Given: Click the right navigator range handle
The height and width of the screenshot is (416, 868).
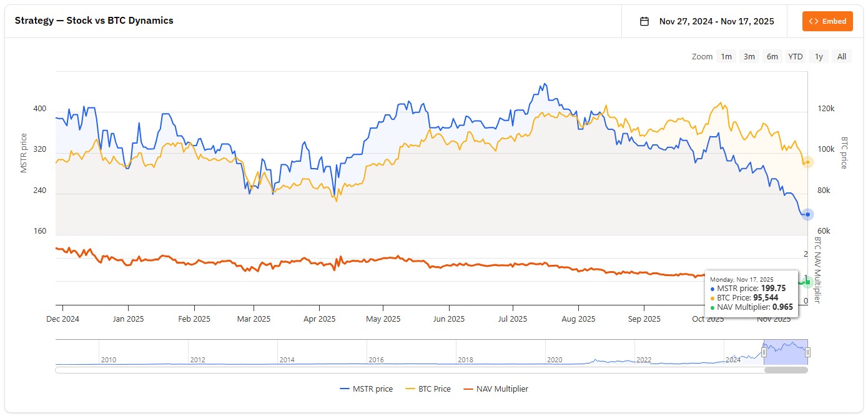Looking at the screenshot, I should coord(807,352).
